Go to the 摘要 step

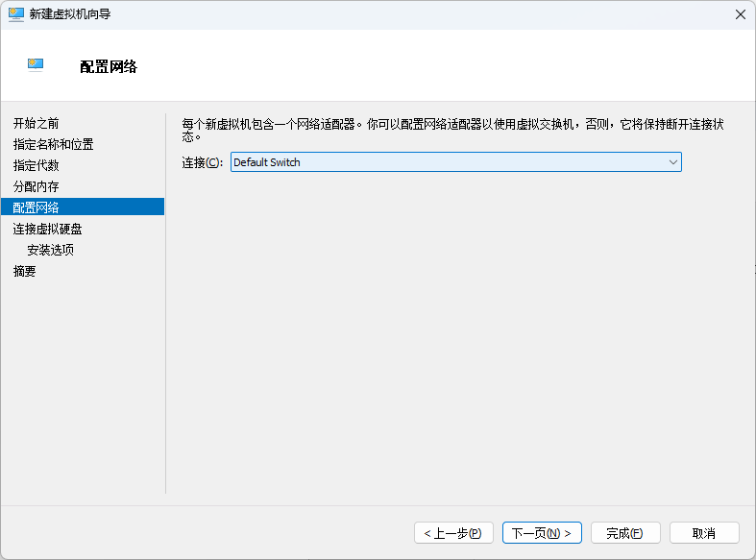click(25, 271)
